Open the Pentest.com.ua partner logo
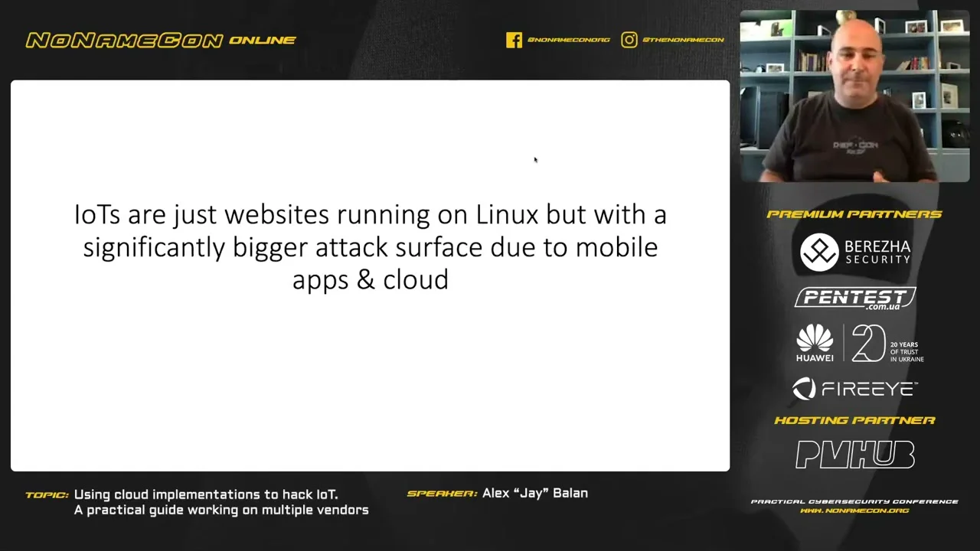 [855, 298]
